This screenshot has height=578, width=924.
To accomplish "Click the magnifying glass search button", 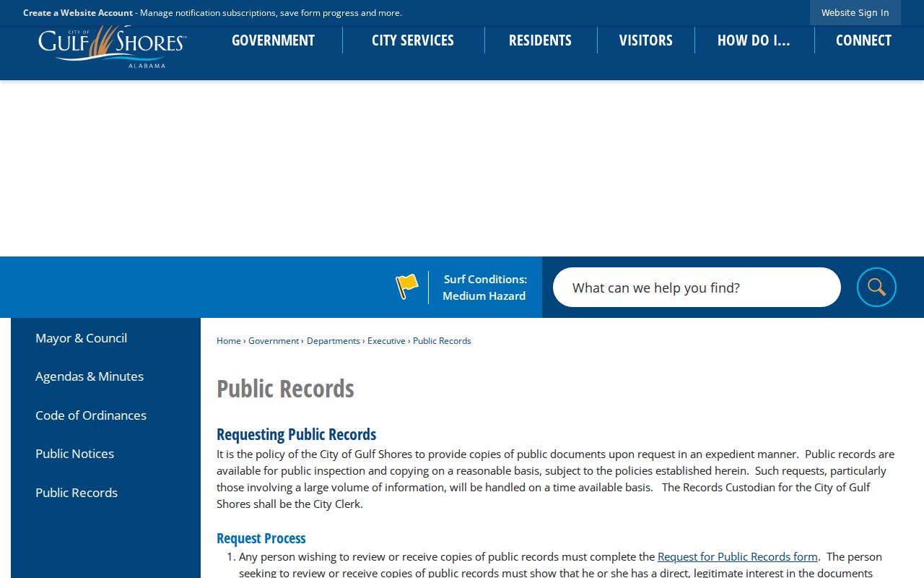I will pos(876,287).
